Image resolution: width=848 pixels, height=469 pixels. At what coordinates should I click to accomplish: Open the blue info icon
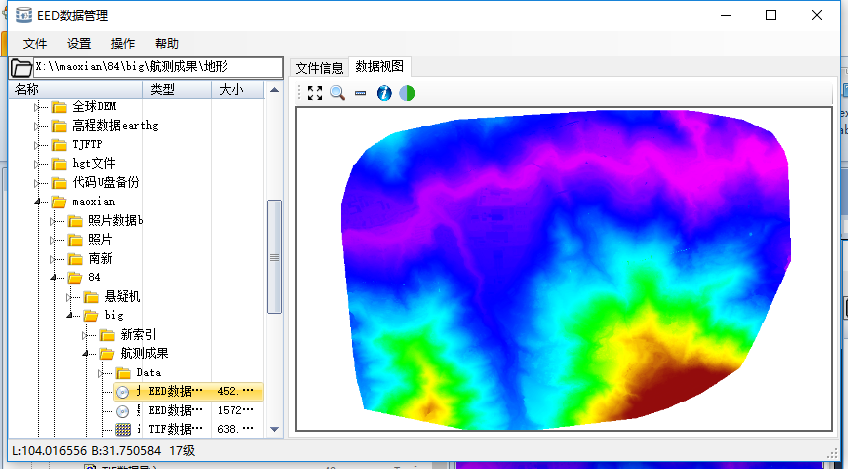[x=384, y=93]
